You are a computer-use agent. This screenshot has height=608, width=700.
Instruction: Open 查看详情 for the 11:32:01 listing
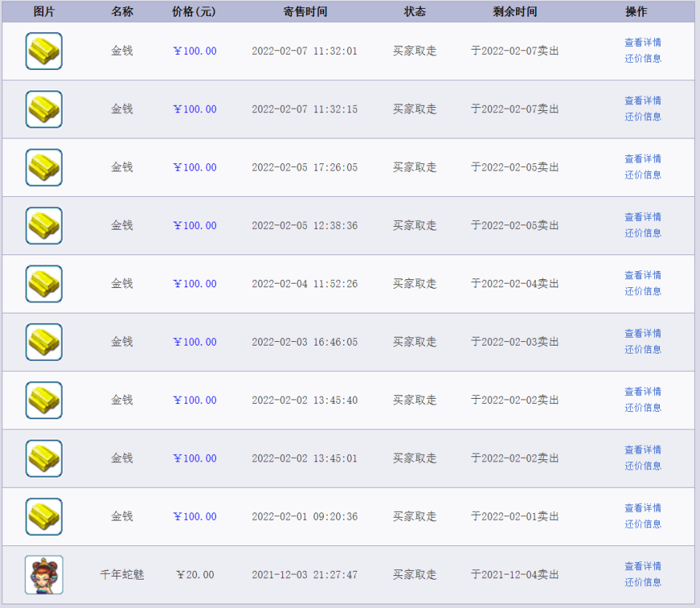tap(643, 42)
